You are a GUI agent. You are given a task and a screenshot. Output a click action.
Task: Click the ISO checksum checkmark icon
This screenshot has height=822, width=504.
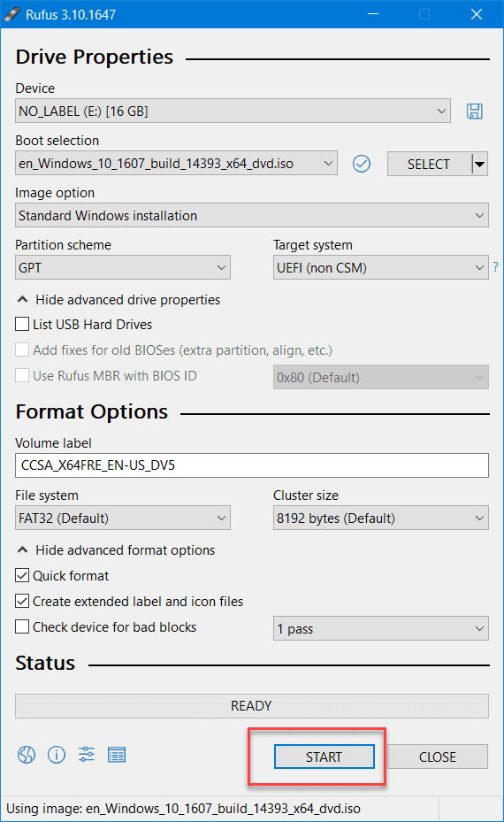pos(362,164)
